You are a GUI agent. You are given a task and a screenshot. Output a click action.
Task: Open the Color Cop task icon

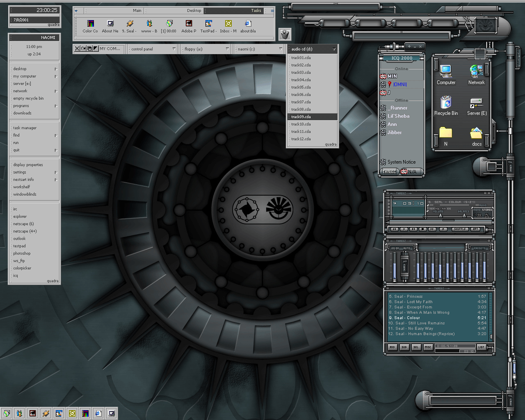[x=90, y=24]
